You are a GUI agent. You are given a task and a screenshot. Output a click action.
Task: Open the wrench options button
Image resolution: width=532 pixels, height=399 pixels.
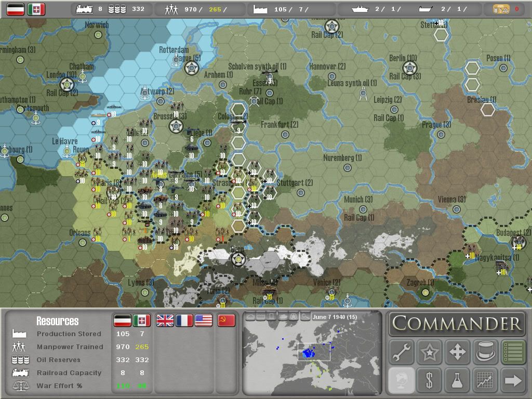click(402, 352)
